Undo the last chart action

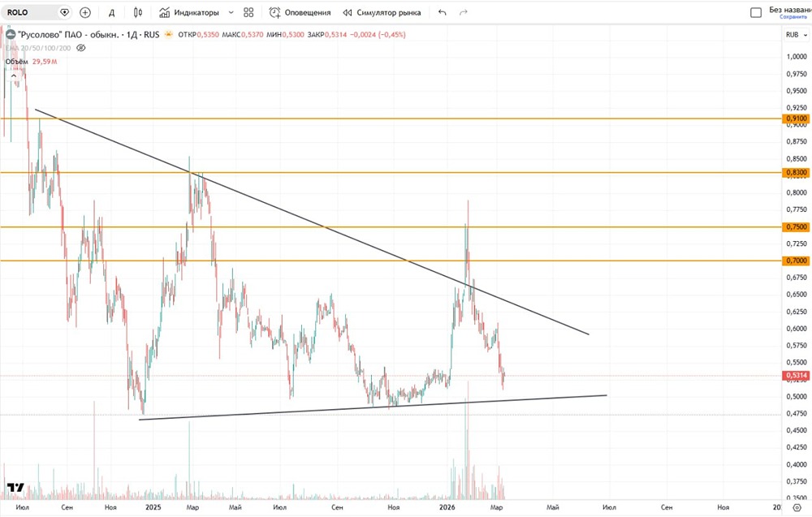[x=442, y=12]
